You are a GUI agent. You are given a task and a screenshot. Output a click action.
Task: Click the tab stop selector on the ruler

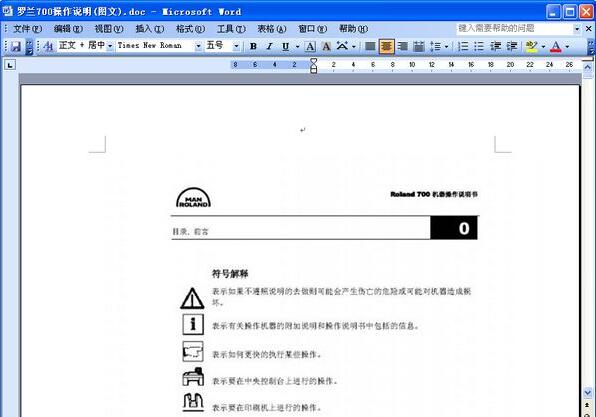point(10,65)
